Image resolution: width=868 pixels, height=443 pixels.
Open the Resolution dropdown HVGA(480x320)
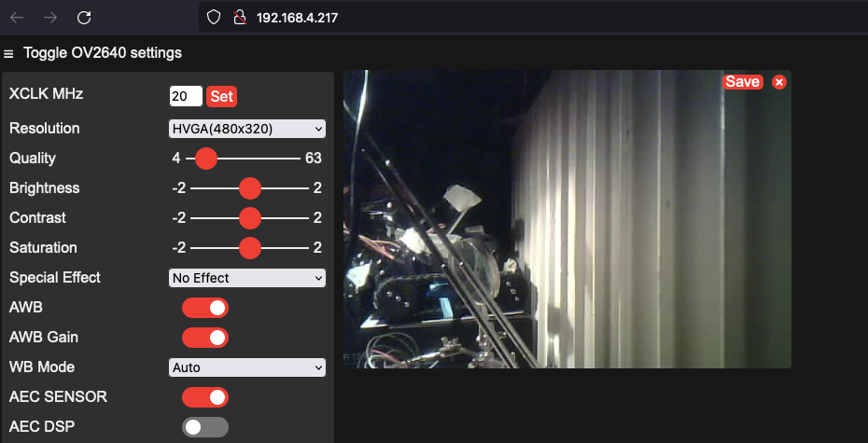247,129
